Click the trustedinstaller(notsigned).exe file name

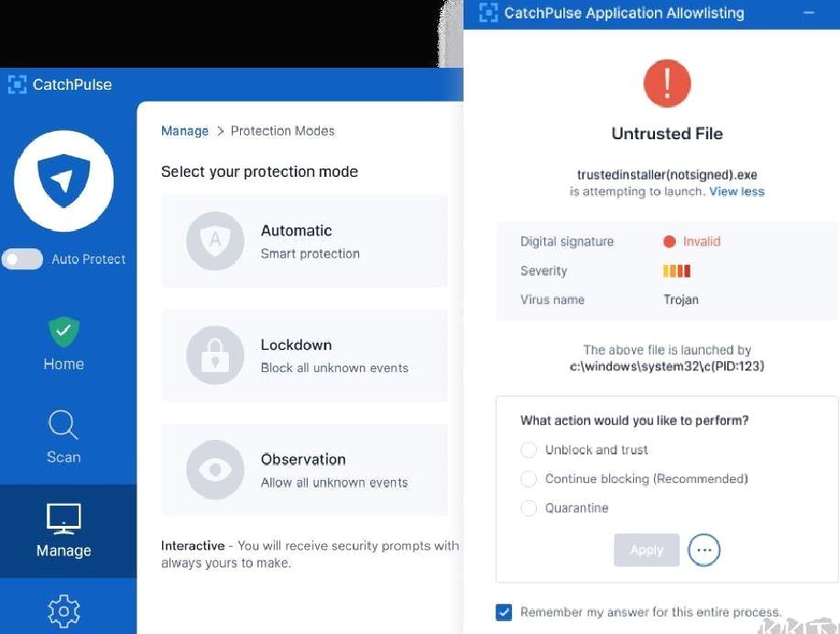(x=667, y=175)
